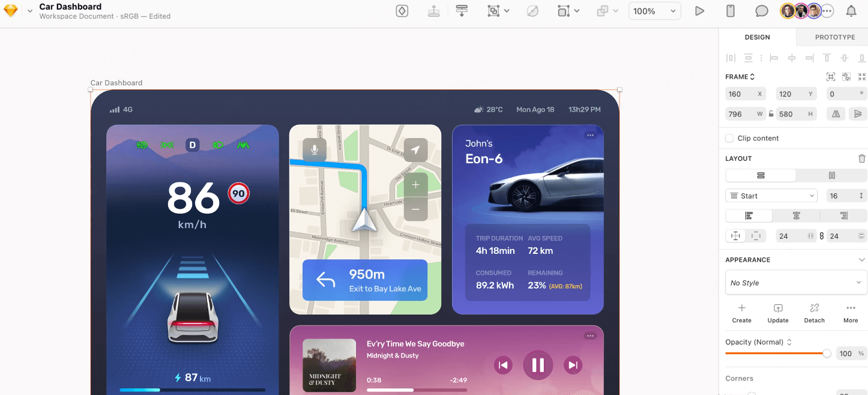Click the flatten layers toolbar icon
The height and width of the screenshot is (395, 868).
(462, 11)
